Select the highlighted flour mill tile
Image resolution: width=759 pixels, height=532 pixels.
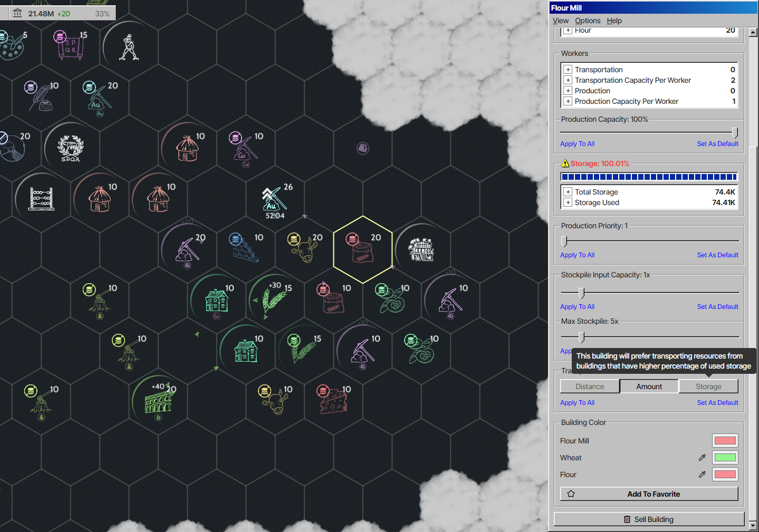(363, 249)
